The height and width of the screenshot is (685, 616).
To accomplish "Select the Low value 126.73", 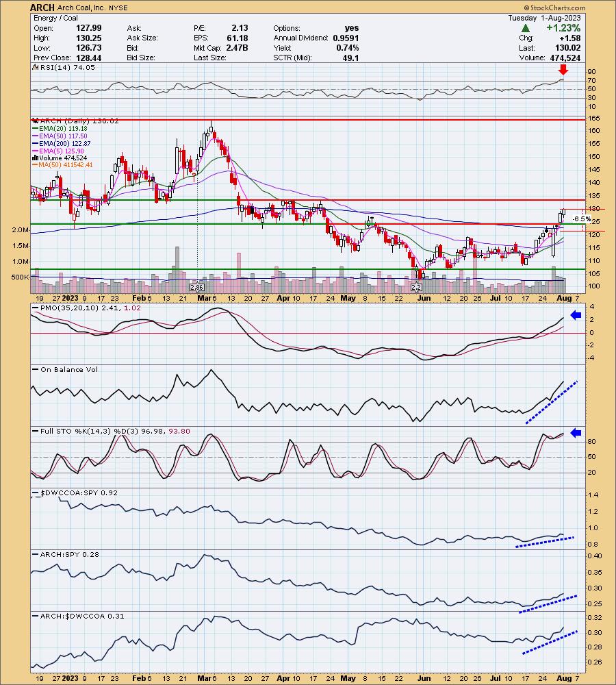I will click(88, 48).
